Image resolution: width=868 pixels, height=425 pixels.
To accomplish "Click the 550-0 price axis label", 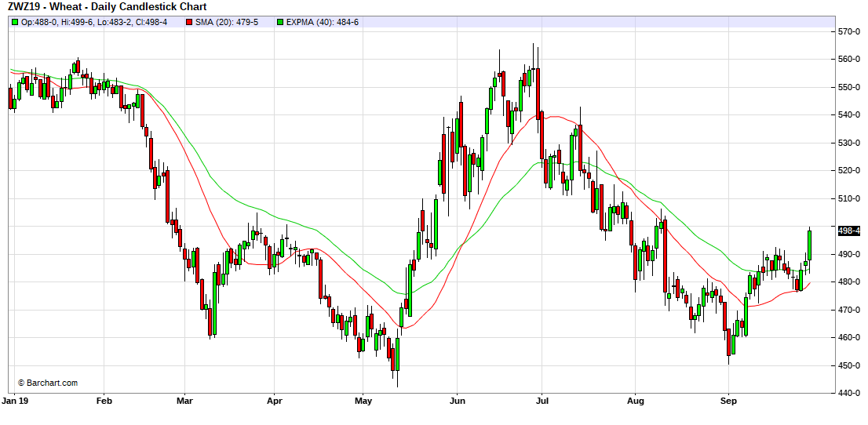I will (x=849, y=87).
